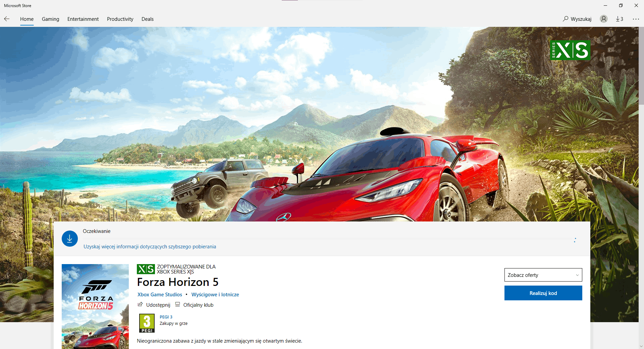This screenshot has height=349, width=644.
Task: Go back using the back arrow
Action: click(x=7, y=19)
